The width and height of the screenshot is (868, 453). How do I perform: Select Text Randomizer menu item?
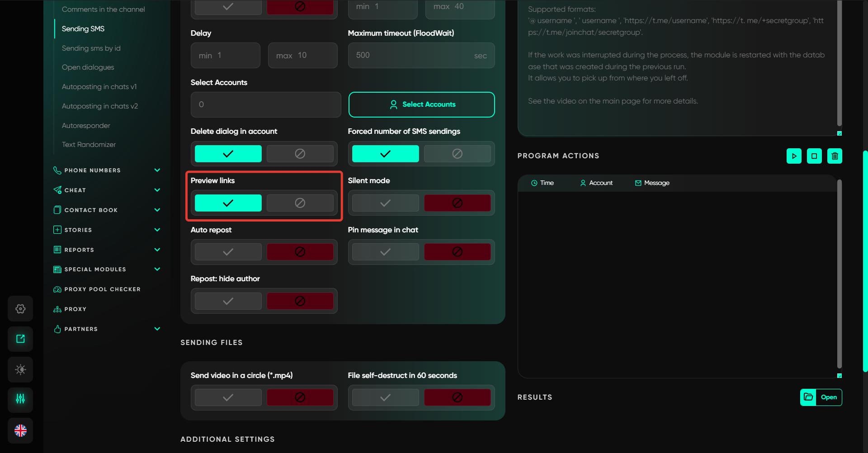coord(89,145)
